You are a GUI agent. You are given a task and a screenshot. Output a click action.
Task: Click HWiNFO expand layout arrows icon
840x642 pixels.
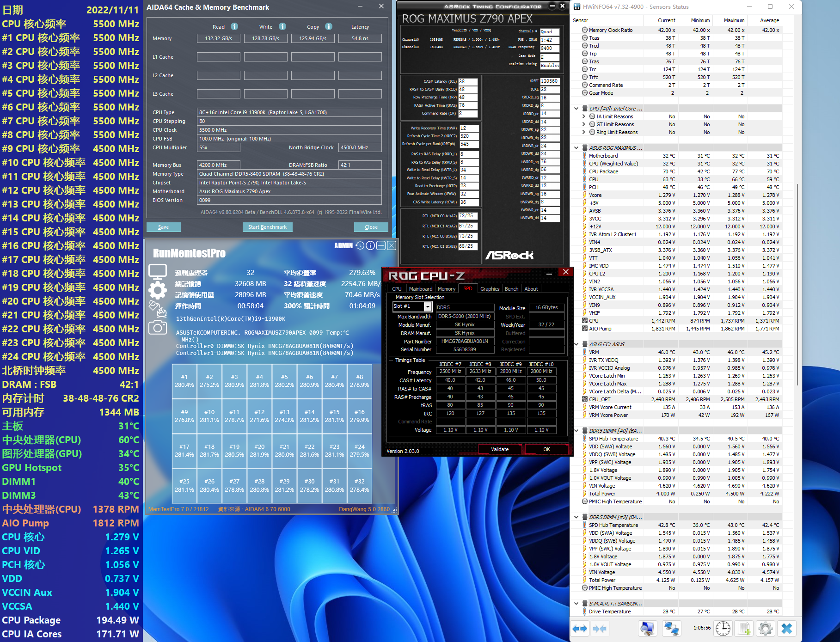tap(580, 629)
